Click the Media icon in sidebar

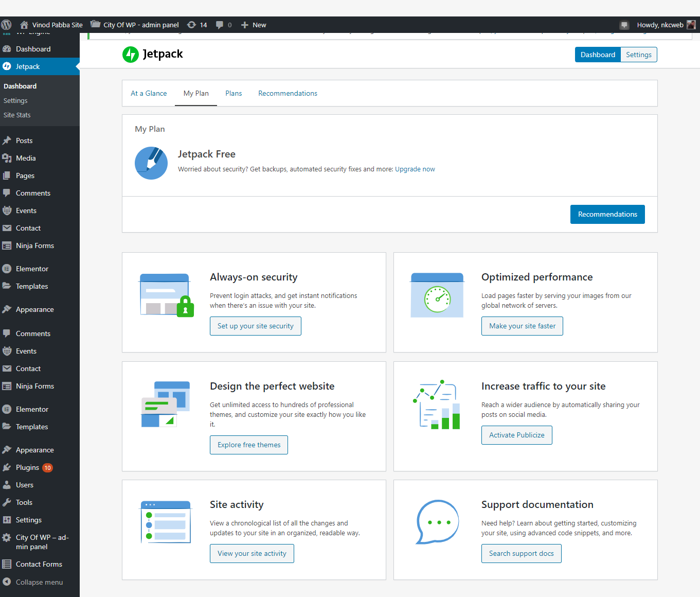(x=7, y=158)
